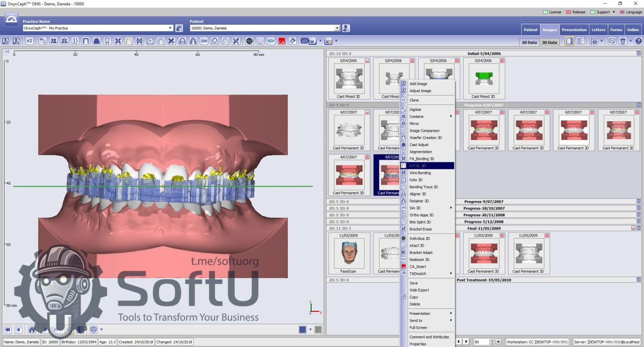Open the Letters tab
Viewport: 644px width, 347px height.
click(598, 30)
